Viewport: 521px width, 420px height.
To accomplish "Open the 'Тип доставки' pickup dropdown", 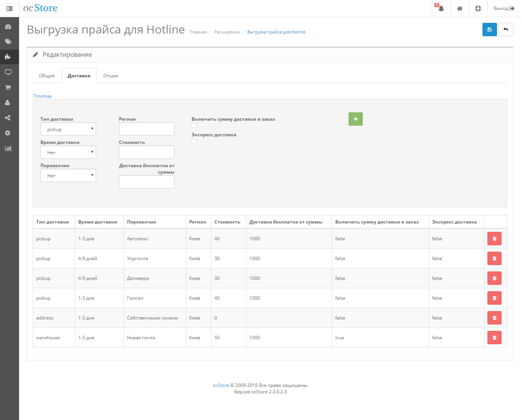I will point(68,129).
